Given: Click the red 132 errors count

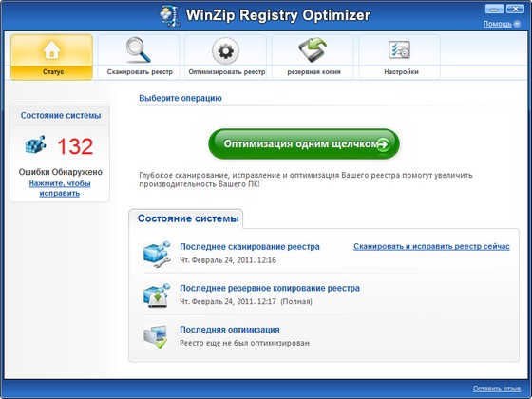Looking at the screenshot, I should click(x=75, y=146).
